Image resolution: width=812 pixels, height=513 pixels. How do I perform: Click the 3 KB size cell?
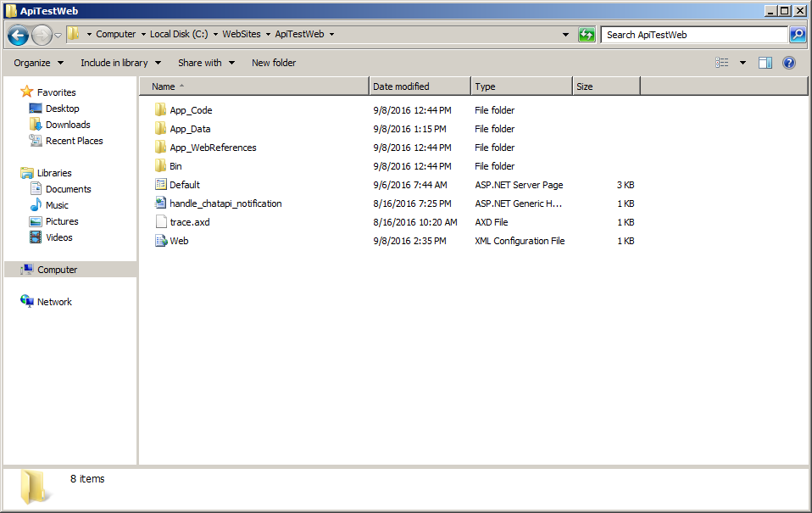[x=626, y=185]
